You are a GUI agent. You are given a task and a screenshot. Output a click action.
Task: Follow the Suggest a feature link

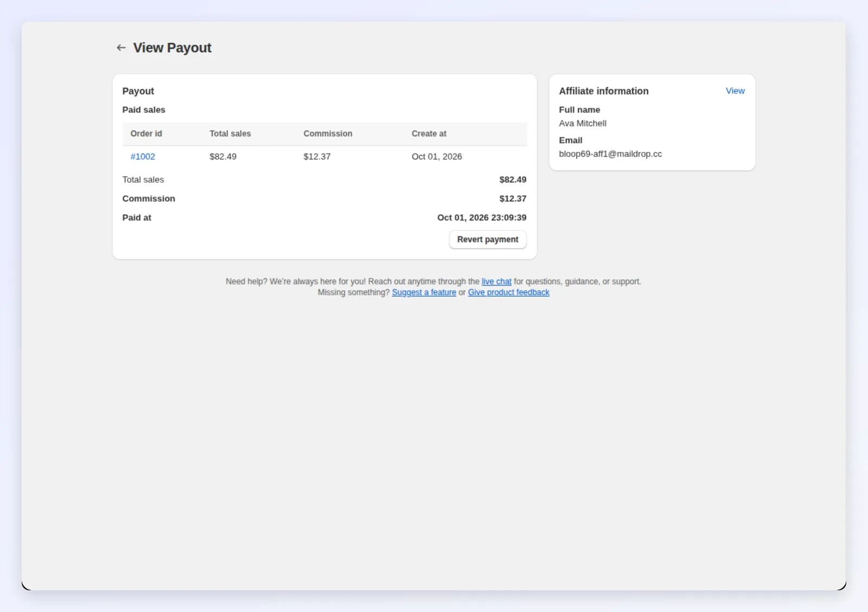[424, 292]
